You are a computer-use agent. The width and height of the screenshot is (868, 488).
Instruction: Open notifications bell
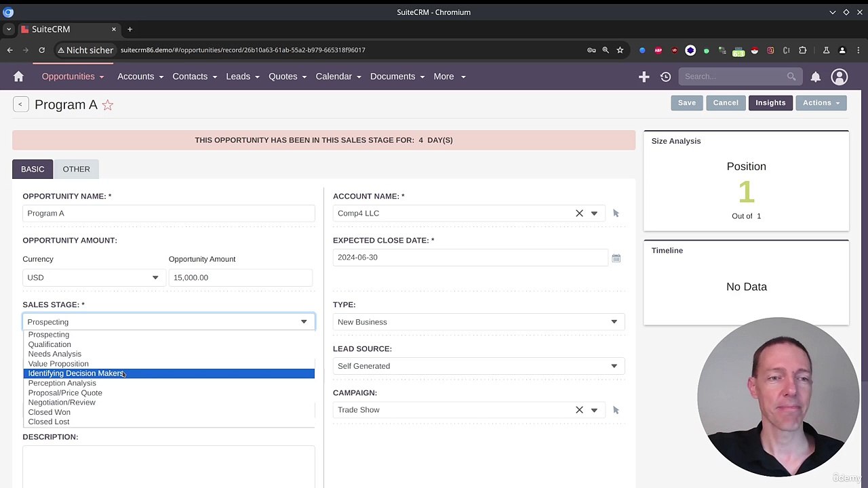[x=816, y=77]
